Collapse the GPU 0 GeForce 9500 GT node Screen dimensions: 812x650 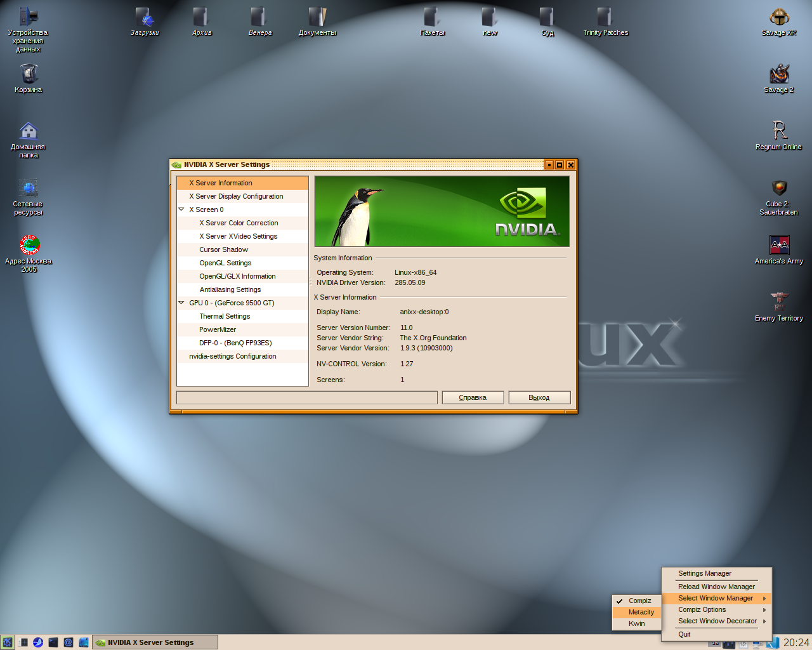[181, 303]
